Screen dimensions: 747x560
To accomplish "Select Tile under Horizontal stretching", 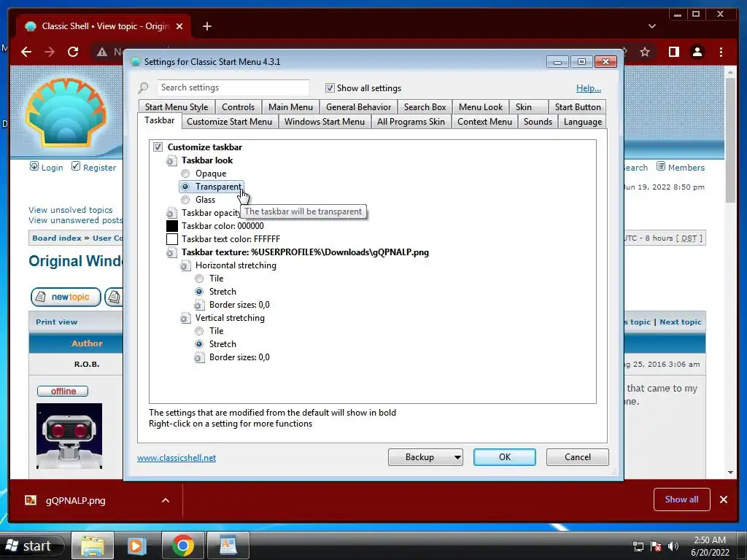I will (199, 279).
